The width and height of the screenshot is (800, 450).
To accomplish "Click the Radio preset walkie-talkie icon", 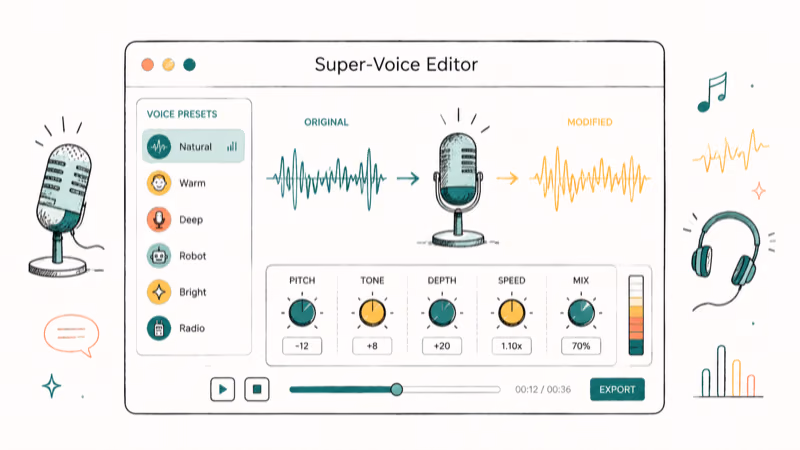I will pyautogui.click(x=159, y=328).
